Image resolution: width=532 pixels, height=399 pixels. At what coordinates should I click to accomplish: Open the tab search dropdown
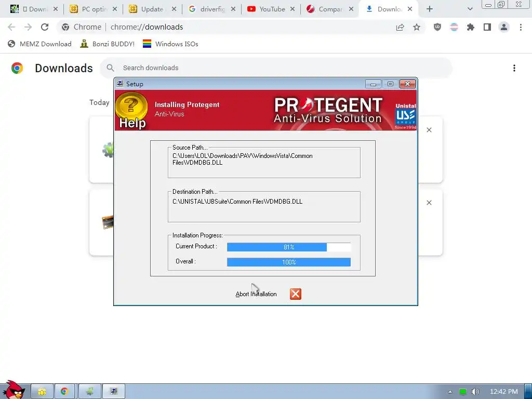470,9
